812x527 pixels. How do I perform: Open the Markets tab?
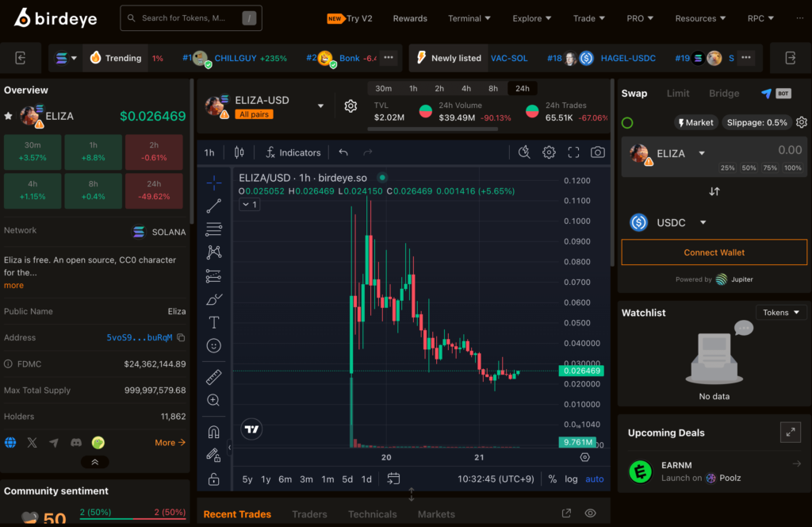click(x=436, y=514)
